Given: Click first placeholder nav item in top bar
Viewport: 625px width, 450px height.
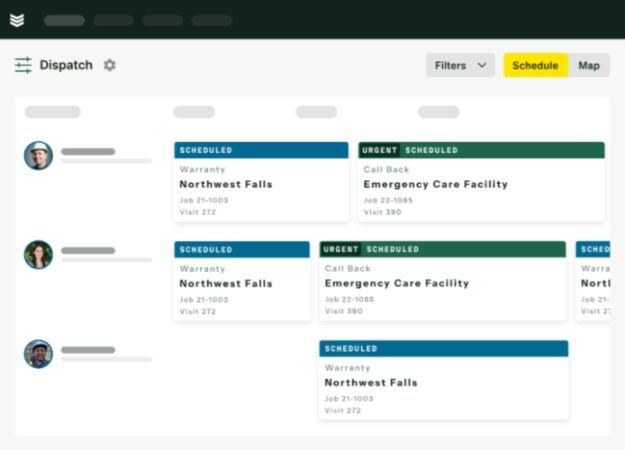Looking at the screenshot, I should [64, 20].
